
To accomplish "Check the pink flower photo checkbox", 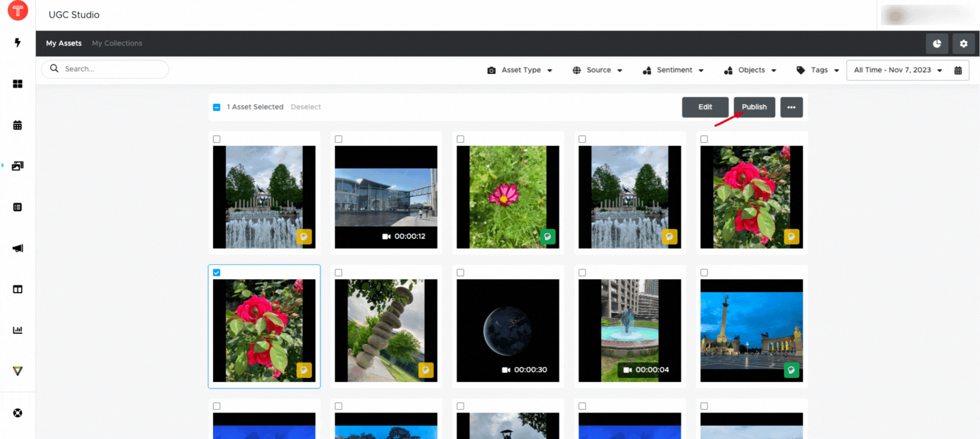I will point(460,139).
